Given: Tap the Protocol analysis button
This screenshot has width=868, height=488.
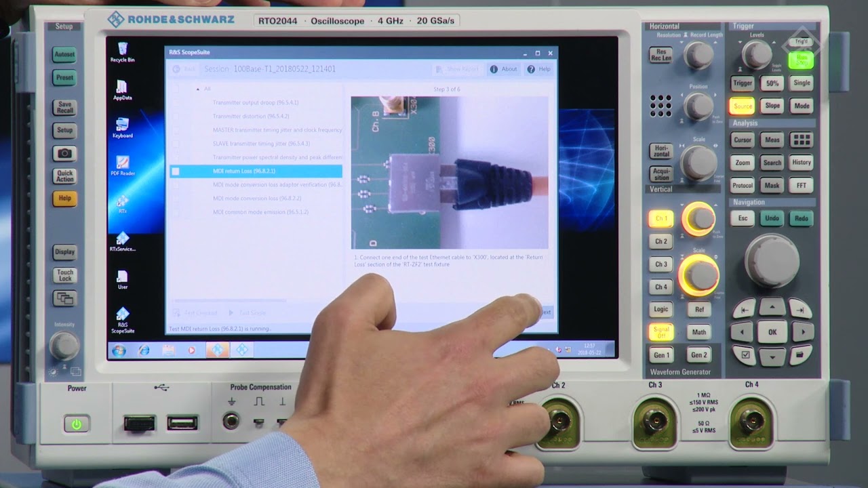Looking at the screenshot, I should point(743,185).
